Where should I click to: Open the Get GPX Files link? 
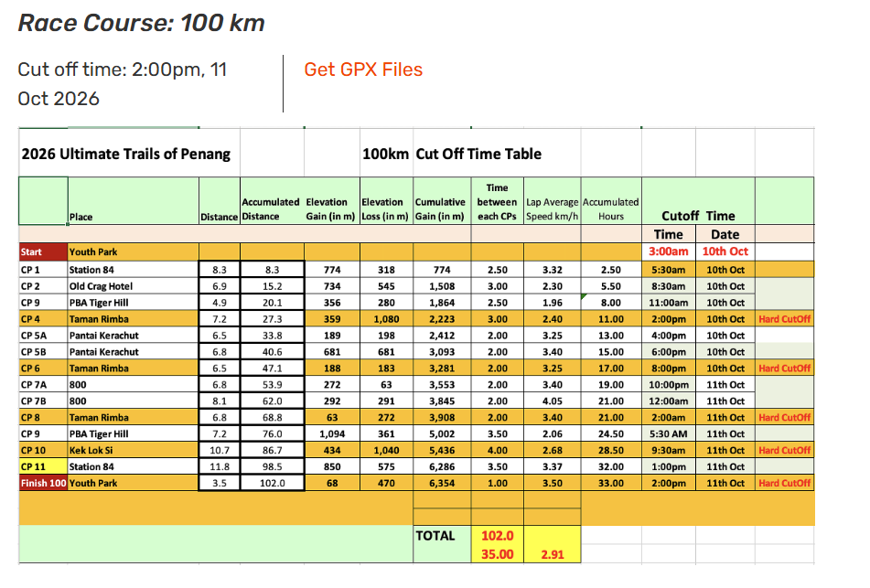[x=363, y=70]
